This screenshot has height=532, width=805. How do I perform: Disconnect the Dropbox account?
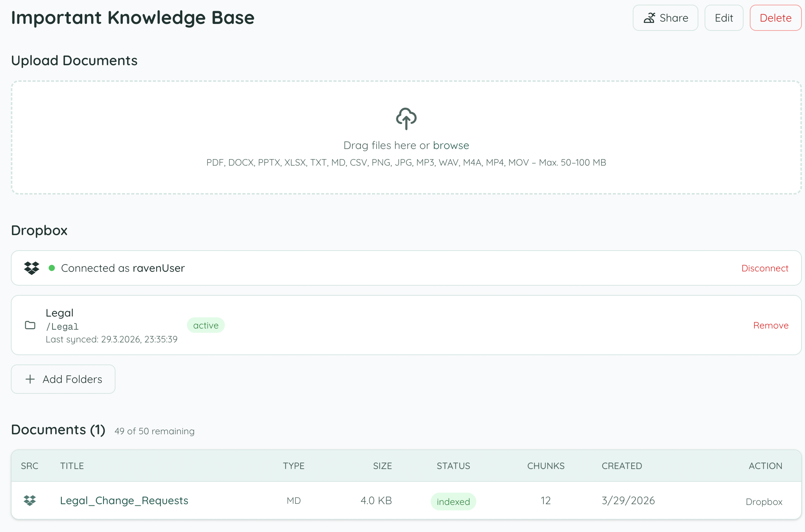click(764, 268)
